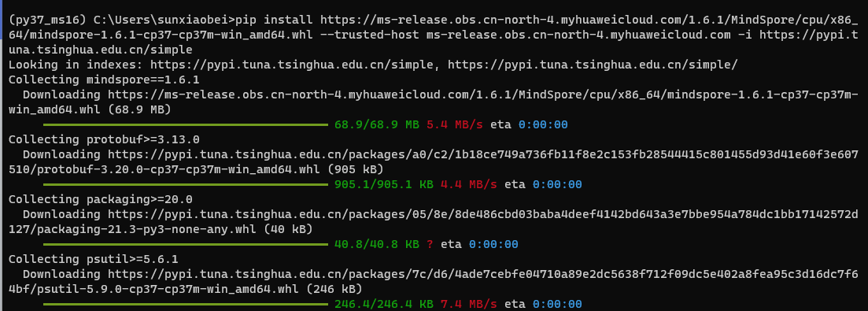Click the 'Collecting protobuf>=3.13.0' line
The width and height of the screenshot is (868, 311).
[x=104, y=139]
